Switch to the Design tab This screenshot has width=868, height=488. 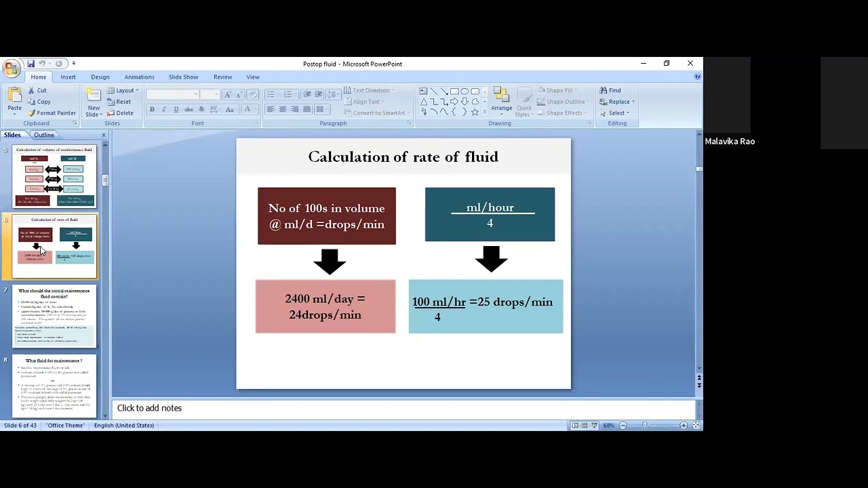(100, 77)
